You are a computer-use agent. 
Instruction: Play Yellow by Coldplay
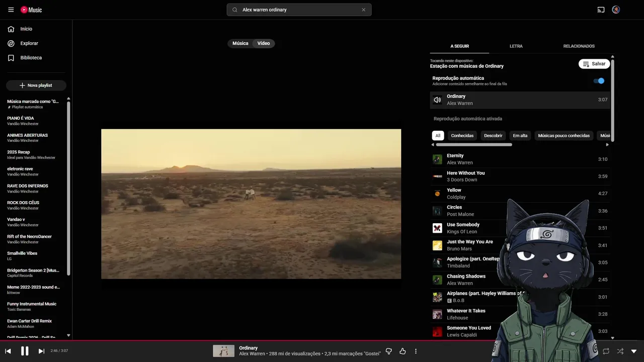pos(520,194)
